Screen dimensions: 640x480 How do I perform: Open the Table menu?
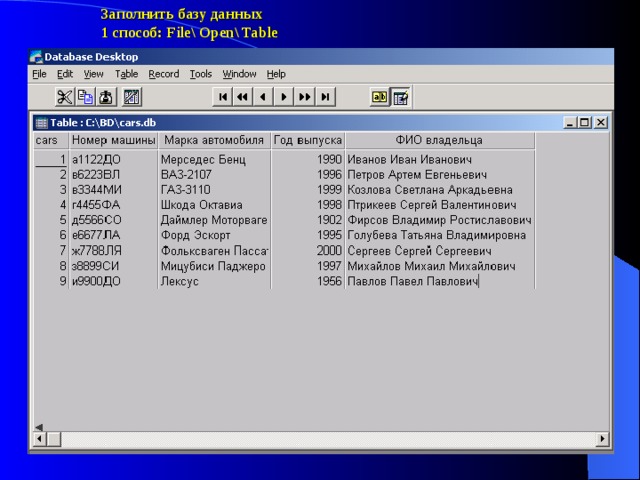pyautogui.click(x=126, y=74)
